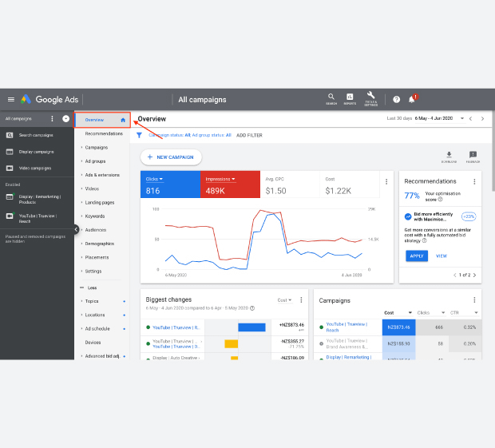Viewport: 495px width, 448px height.
Task: Open the notifications bell
Action: 412,99
